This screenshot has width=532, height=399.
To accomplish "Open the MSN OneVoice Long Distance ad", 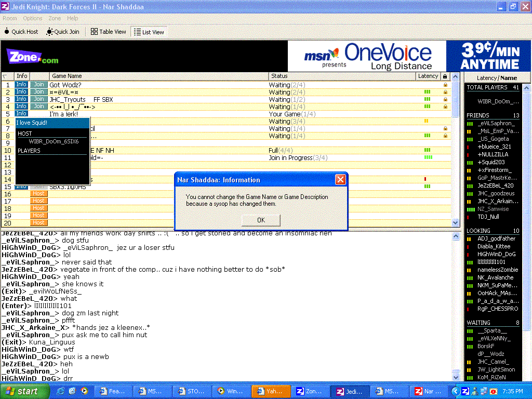I will click(367, 56).
